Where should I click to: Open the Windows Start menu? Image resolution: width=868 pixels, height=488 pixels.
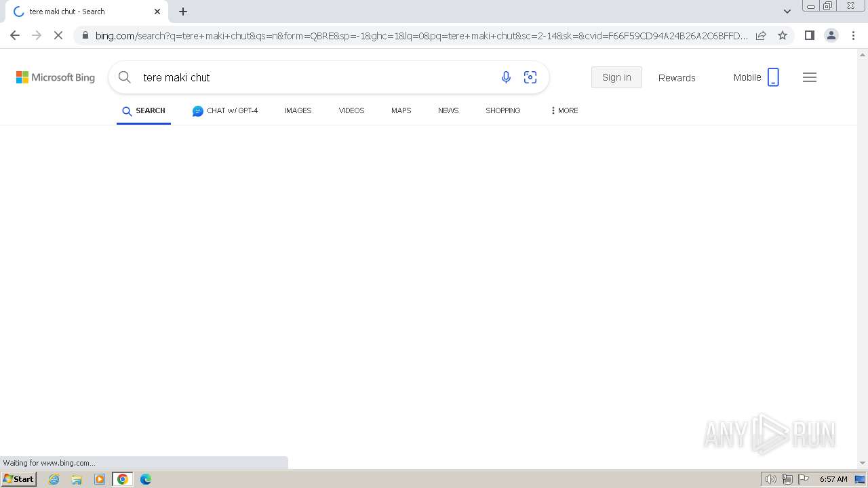tap(18, 479)
